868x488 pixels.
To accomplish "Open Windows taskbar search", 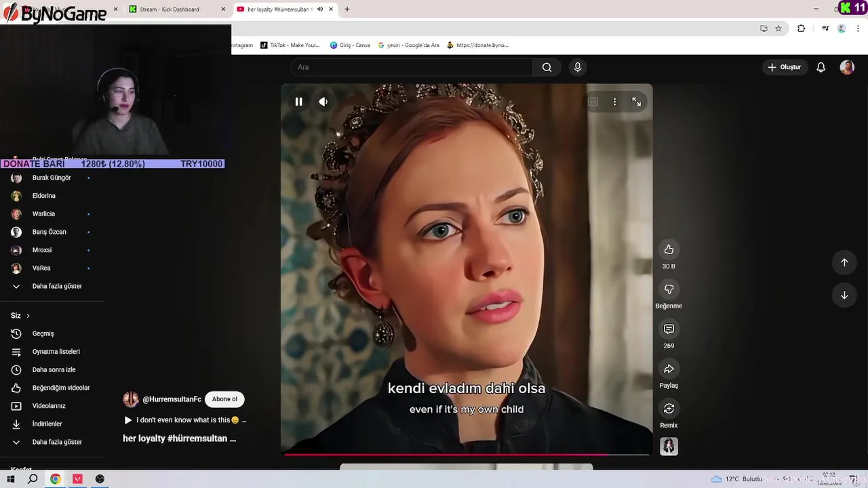I will coord(33,479).
